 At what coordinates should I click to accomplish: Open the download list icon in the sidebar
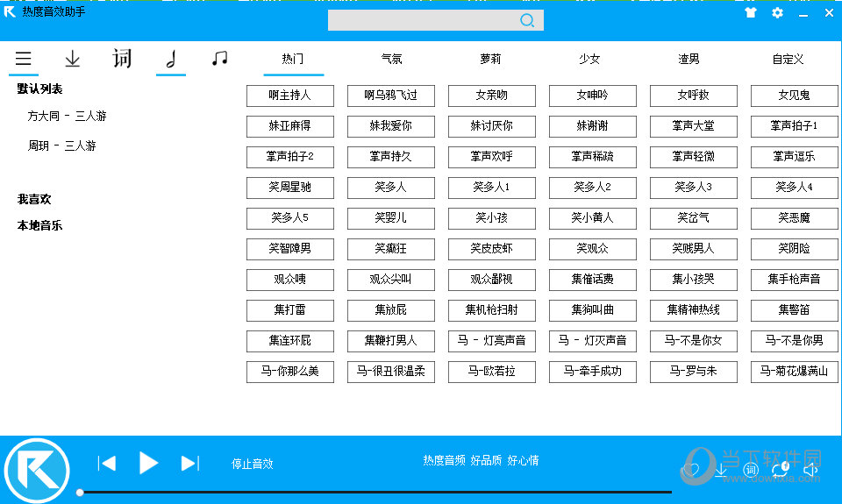pyautogui.click(x=73, y=58)
